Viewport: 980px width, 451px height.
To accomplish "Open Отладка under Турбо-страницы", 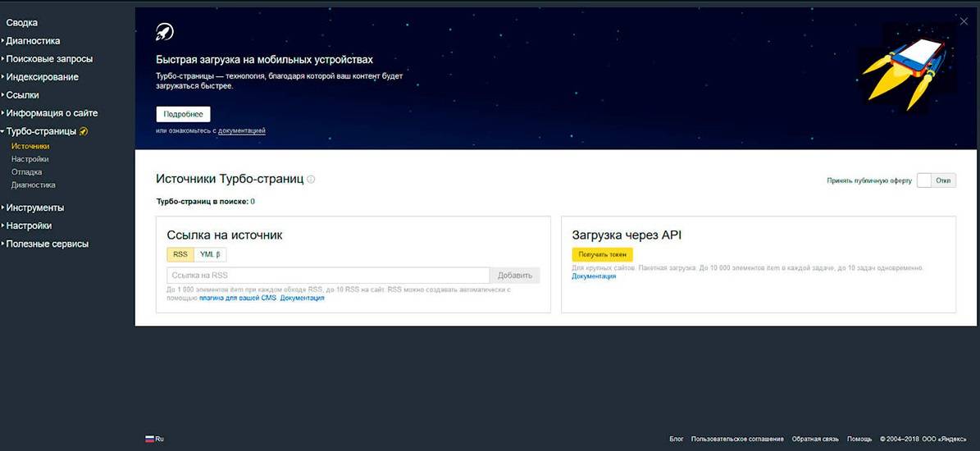I will click(x=26, y=172).
